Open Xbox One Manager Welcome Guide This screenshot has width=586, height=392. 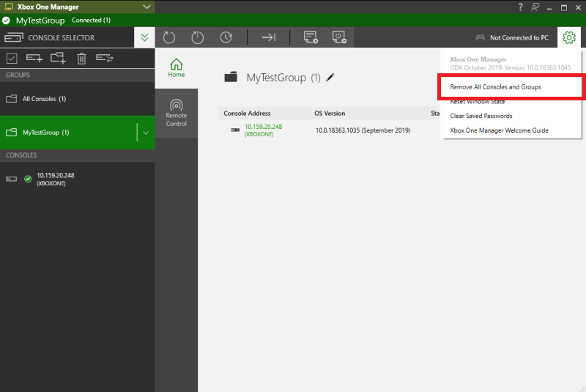tap(500, 130)
